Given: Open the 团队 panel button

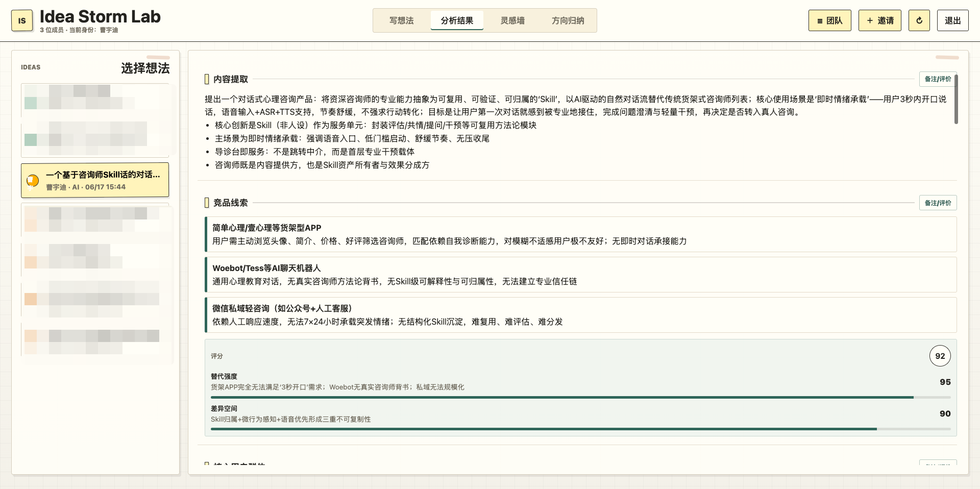Looking at the screenshot, I should click(x=829, y=20).
